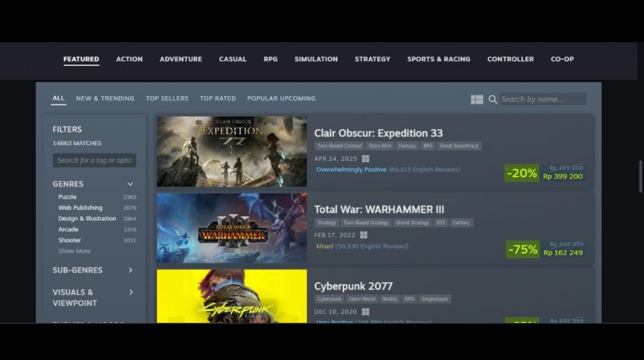The image size is (644, 360).
Task: Click the Cyberpunk cover thumbnail
Action: point(231,296)
